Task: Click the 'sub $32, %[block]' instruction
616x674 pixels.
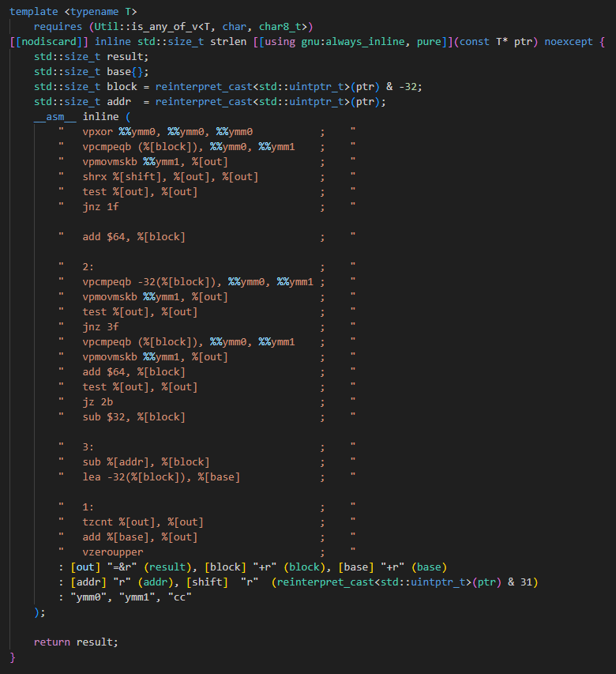Action: (x=133, y=417)
